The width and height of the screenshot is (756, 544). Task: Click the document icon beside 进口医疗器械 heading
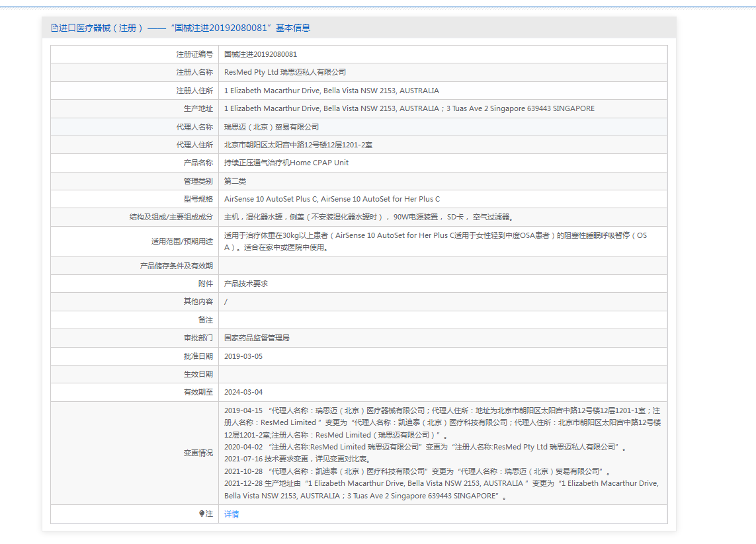(x=54, y=28)
